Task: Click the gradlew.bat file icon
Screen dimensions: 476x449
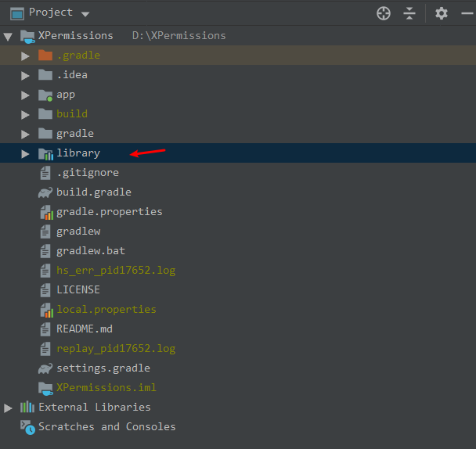Action: tap(45, 251)
